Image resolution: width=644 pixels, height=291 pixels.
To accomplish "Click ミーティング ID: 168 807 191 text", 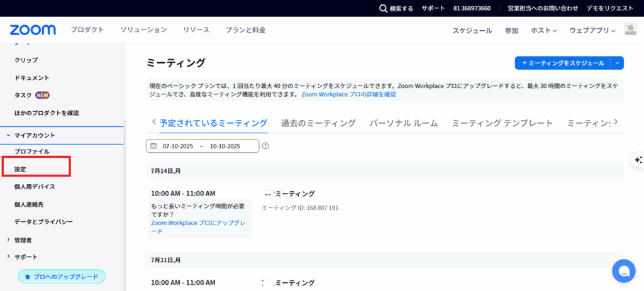I will (x=300, y=207).
